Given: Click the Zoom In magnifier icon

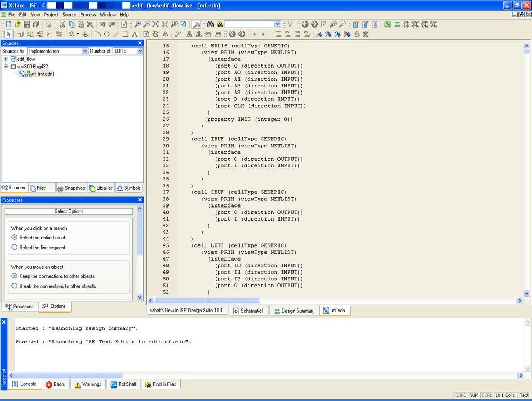Looking at the screenshot, I should [x=138, y=24].
